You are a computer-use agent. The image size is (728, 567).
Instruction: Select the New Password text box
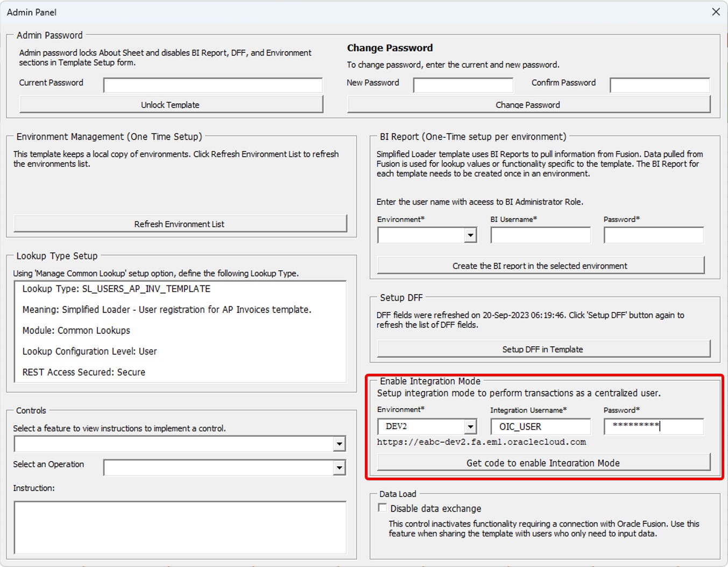coord(463,85)
